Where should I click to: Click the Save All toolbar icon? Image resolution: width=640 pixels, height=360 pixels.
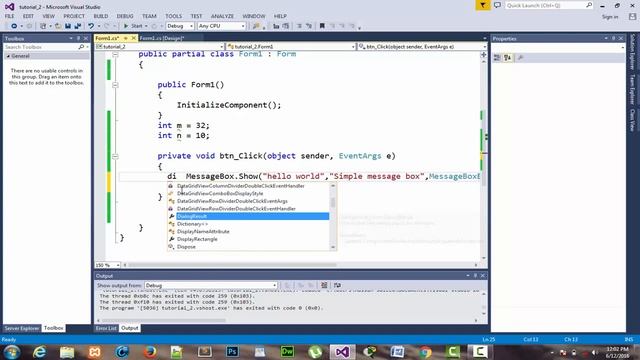tap(78, 26)
